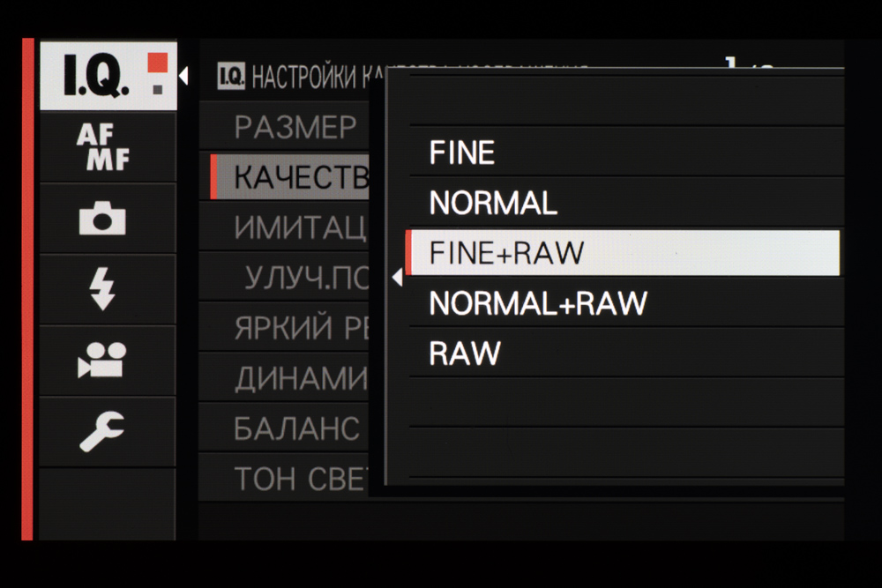Viewport: 882px width, 588px height.
Task: Choose the NORMAL quality option
Action: (x=493, y=204)
